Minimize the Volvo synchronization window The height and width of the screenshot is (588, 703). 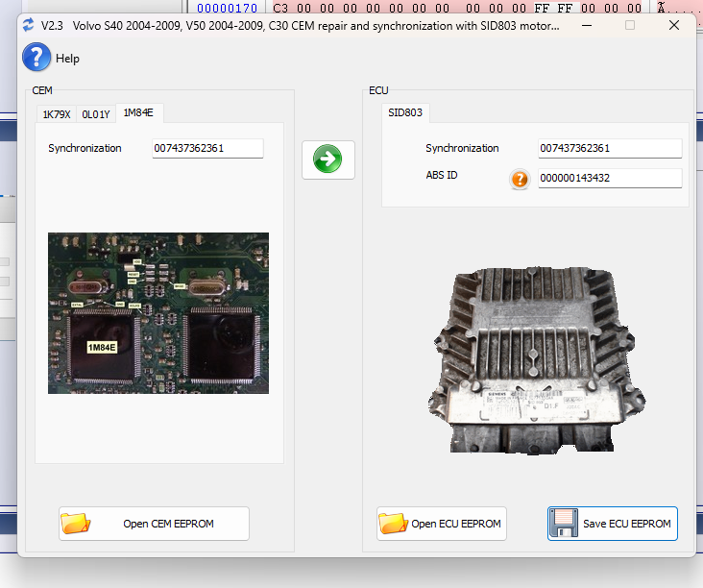[586, 25]
